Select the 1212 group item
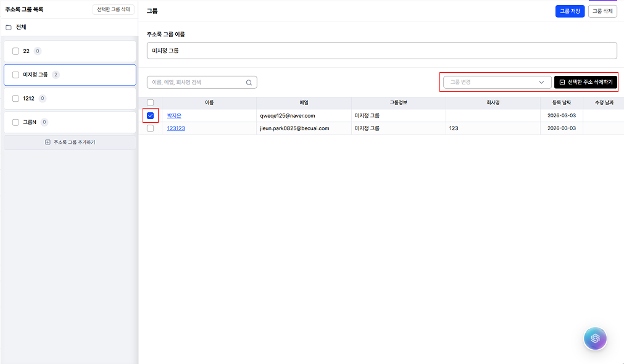 point(70,99)
